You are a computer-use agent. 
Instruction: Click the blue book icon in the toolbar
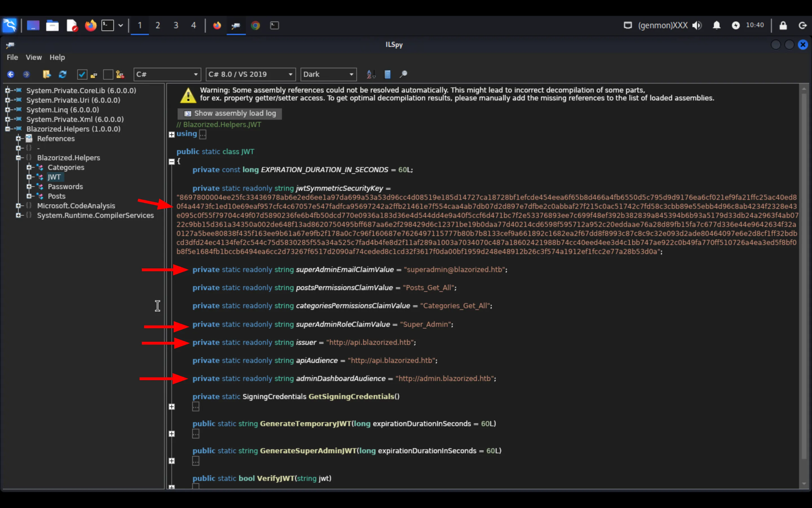pos(387,74)
